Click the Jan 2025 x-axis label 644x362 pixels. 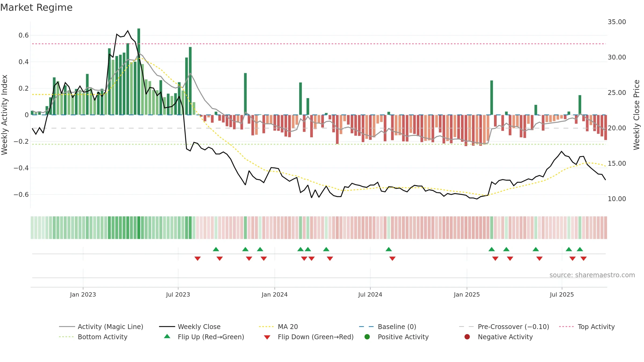[x=467, y=294]
